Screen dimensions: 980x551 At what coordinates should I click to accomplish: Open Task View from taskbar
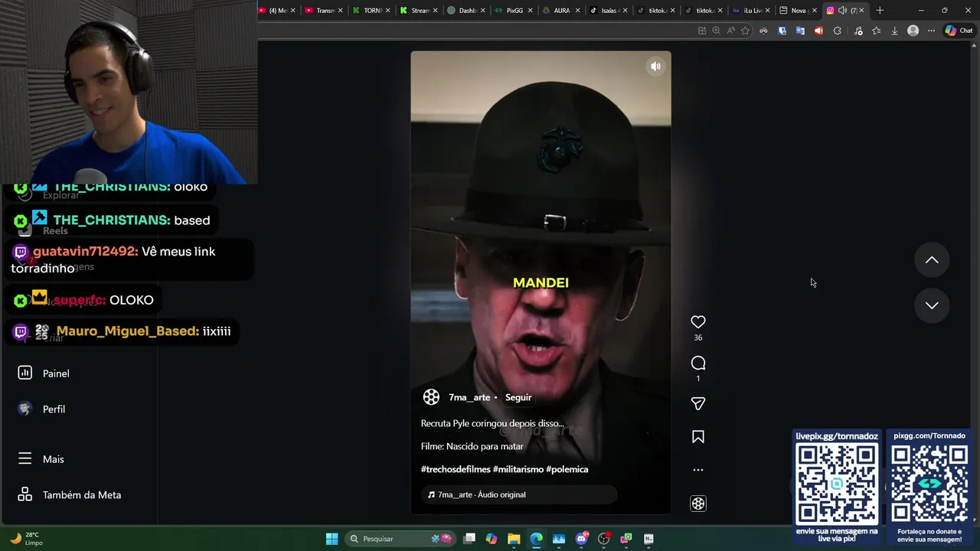[469, 539]
